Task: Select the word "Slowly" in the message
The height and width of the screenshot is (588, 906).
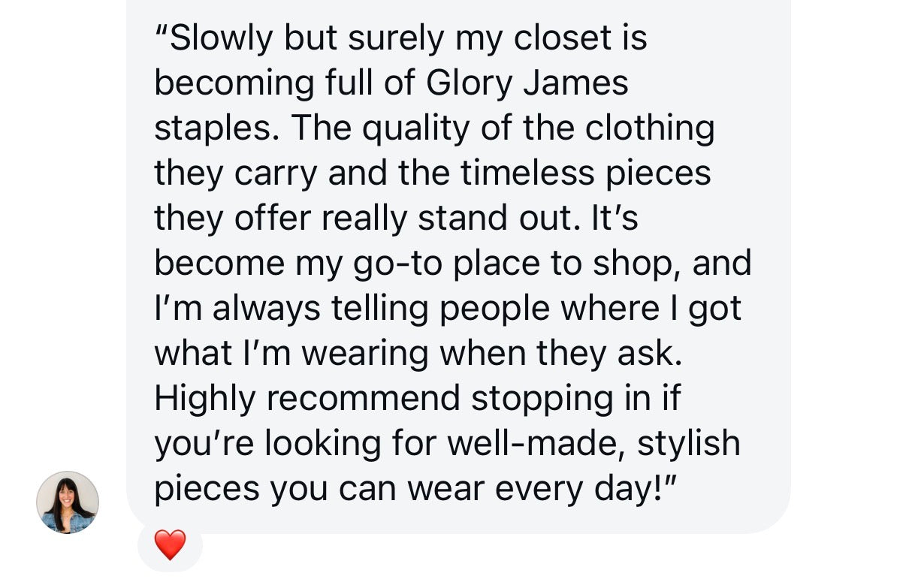Action: [222, 38]
